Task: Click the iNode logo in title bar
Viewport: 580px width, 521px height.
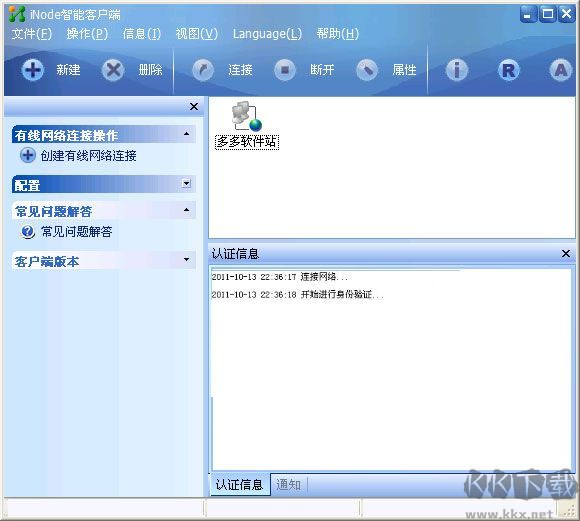Action: pyautogui.click(x=17, y=14)
